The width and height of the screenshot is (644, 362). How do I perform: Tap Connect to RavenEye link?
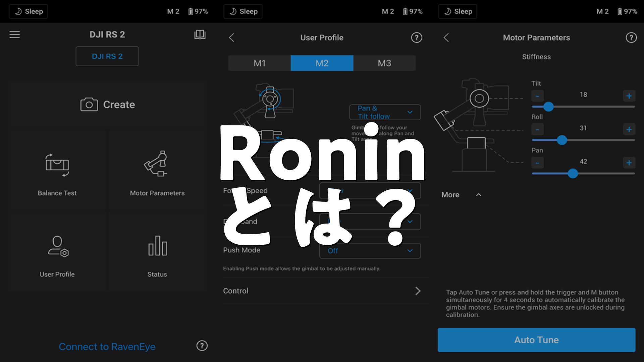tap(107, 347)
